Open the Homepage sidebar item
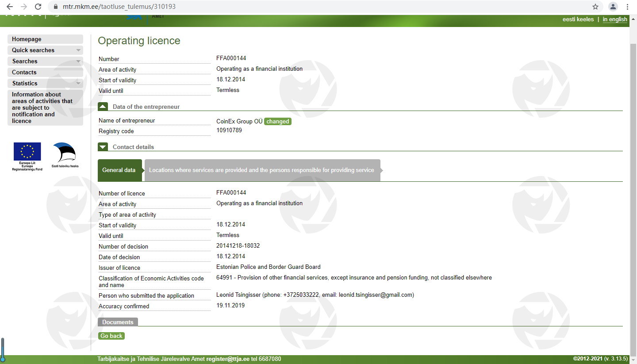Image resolution: width=637 pixels, height=364 pixels. (x=27, y=39)
